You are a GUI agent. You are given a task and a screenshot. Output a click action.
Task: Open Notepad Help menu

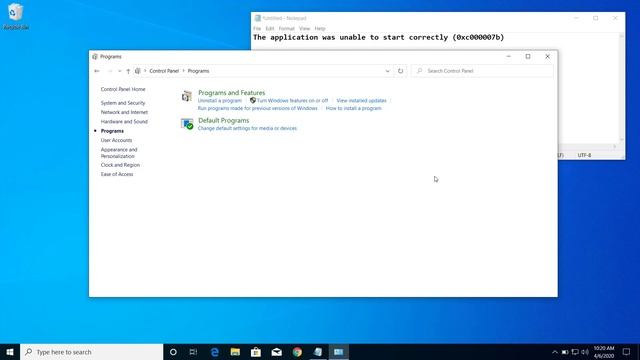[x=320, y=29]
